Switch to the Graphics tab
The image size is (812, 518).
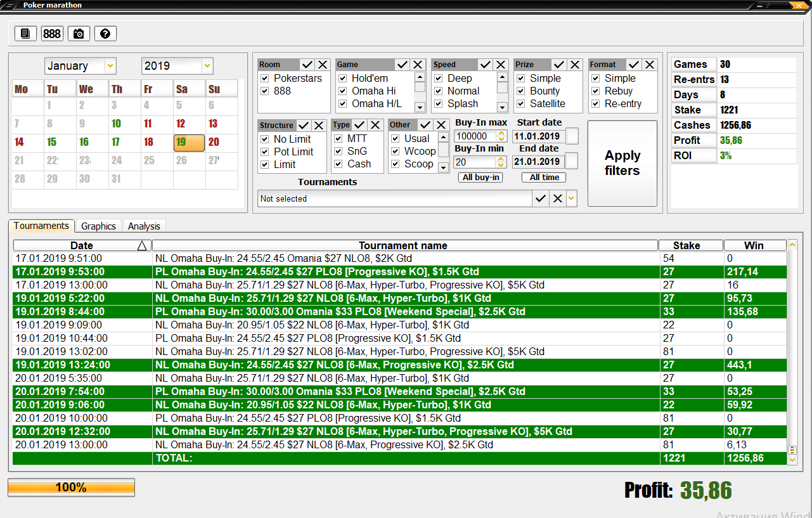98,226
